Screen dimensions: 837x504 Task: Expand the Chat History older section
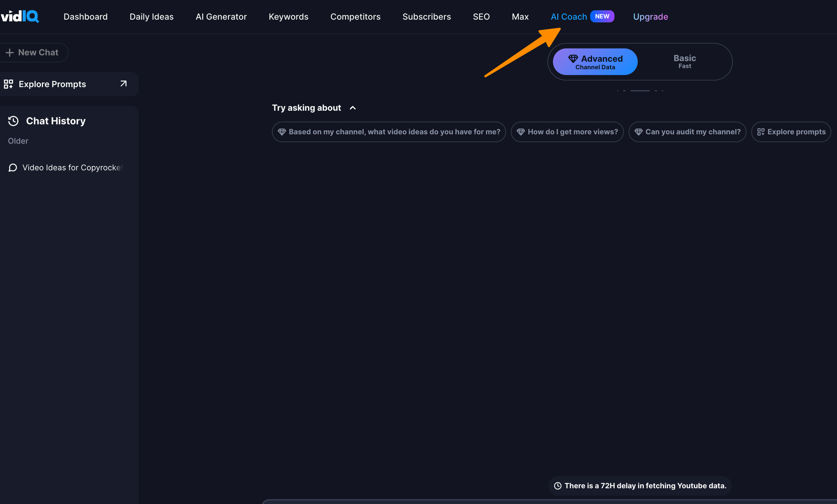point(18,140)
